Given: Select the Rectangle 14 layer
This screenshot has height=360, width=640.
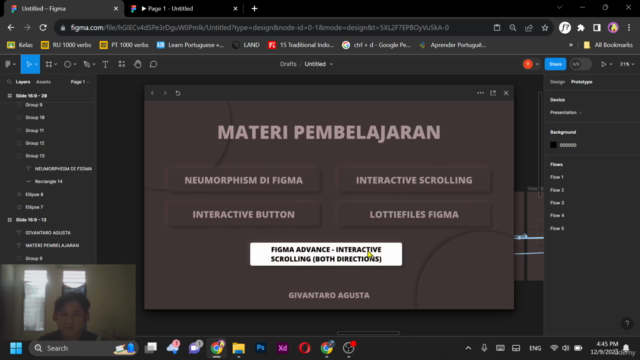Looking at the screenshot, I should pos(49,181).
